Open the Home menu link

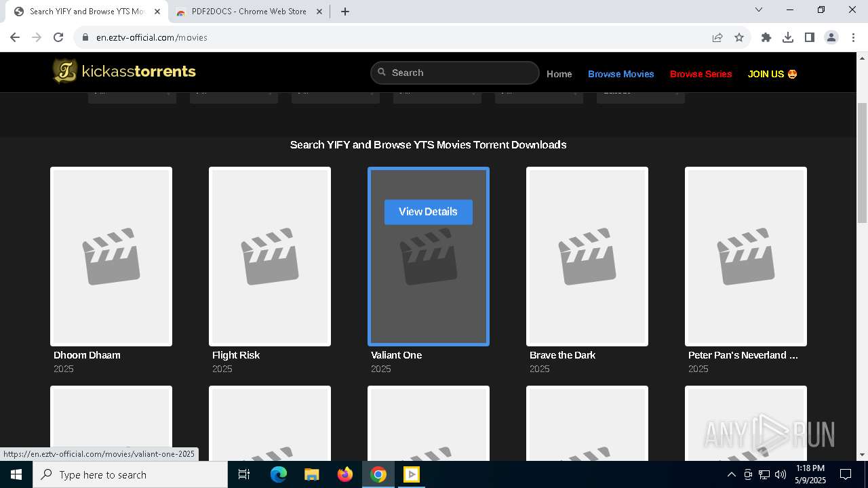click(559, 74)
